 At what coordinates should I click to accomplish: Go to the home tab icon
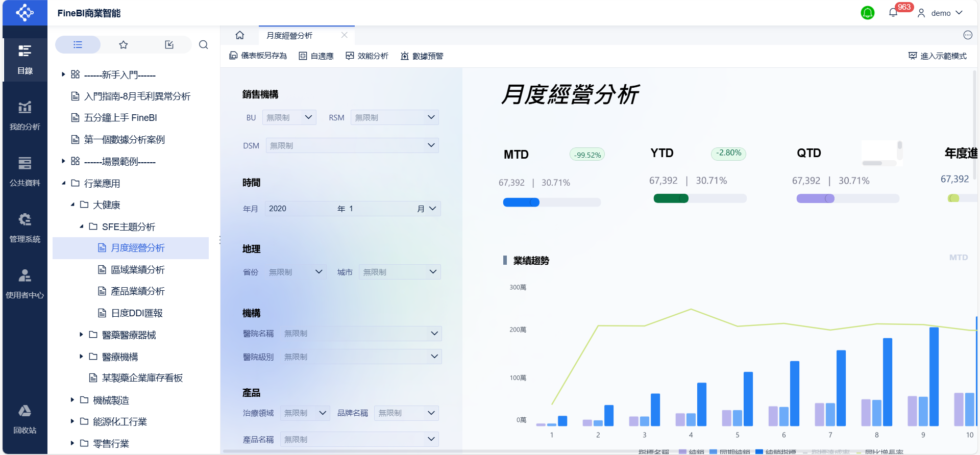pyautogui.click(x=240, y=35)
